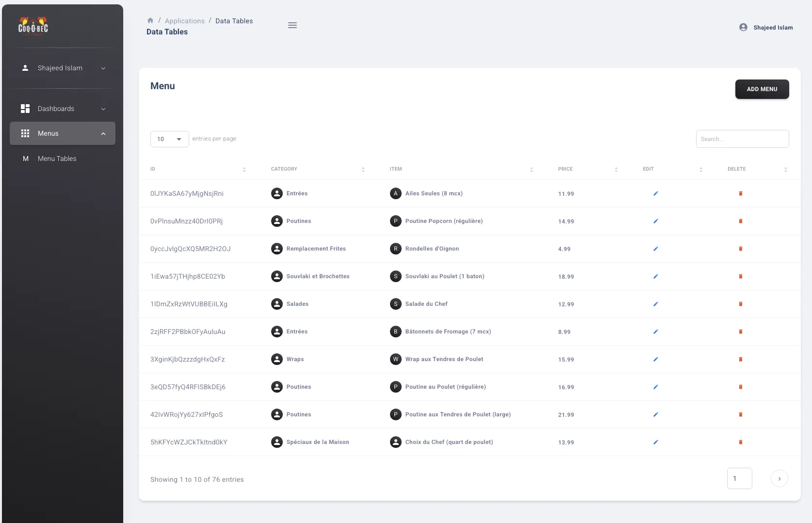Screen dimensions: 812x523
Task: Collapse the Menus sidebar section
Action: tap(63, 133)
